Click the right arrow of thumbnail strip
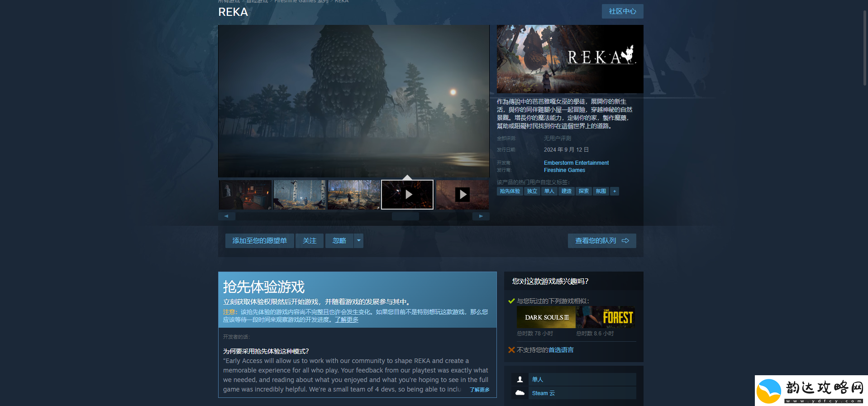868x406 pixels. pyautogui.click(x=481, y=216)
